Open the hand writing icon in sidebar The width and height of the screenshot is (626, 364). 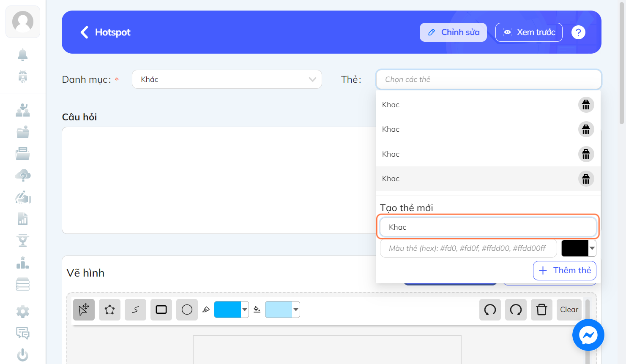(x=23, y=197)
